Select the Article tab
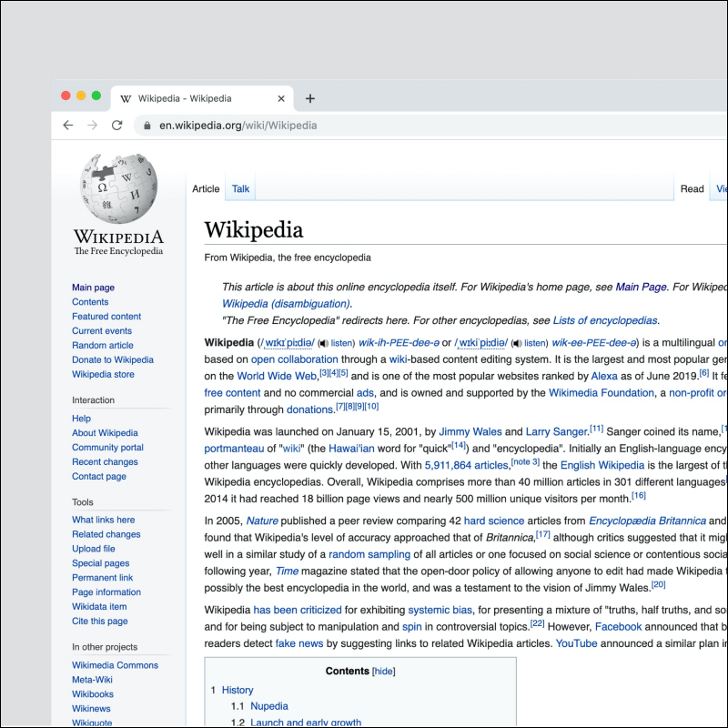This screenshot has width=728, height=728. pos(206,189)
